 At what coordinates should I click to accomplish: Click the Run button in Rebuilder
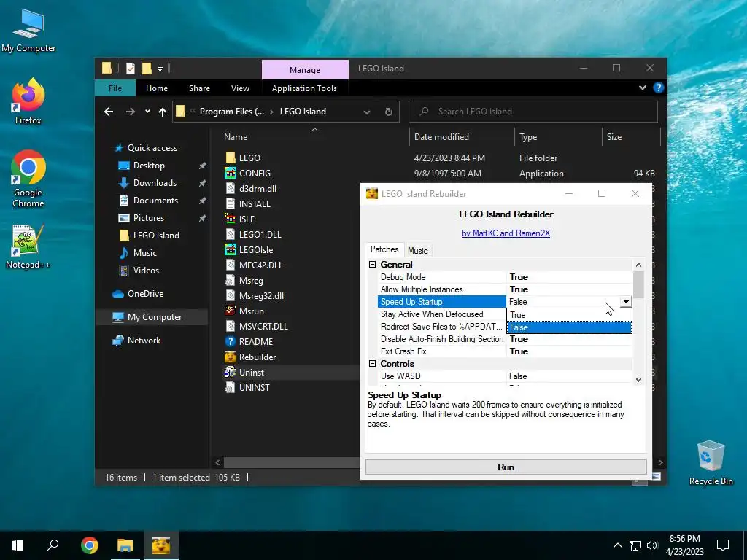point(506,467)
